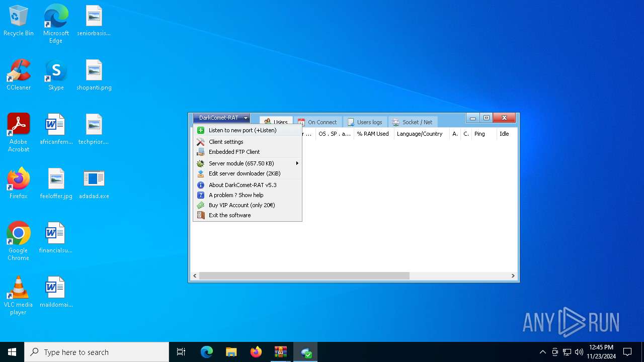Screen dimensions: 644x362
Task: Open Client settings from the menu
Action: click(x=248, y=142)
